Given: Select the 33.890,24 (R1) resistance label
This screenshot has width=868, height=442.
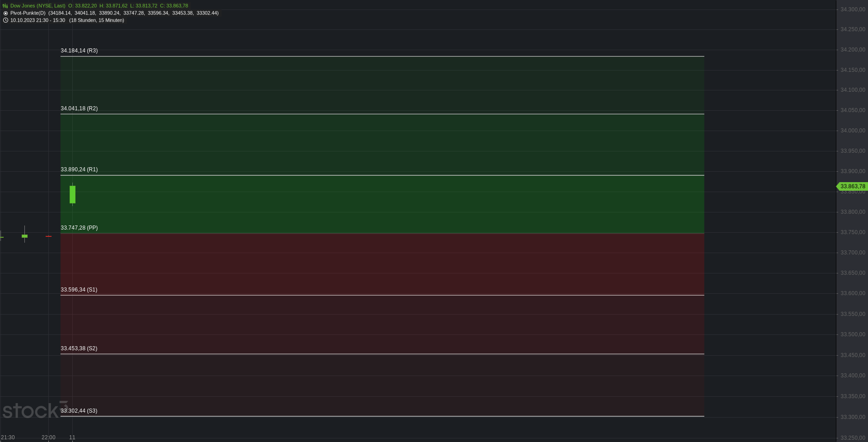Looking at the screenshot, I should point(79,169).
